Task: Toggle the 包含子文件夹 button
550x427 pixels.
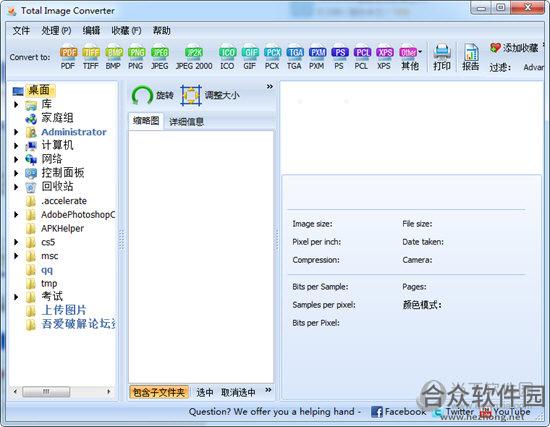Action: tap(159, 392)
